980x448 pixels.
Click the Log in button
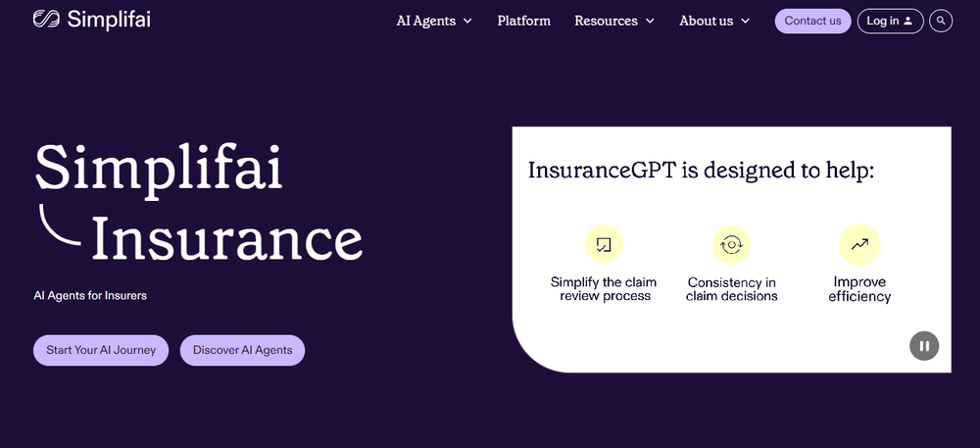890,21
